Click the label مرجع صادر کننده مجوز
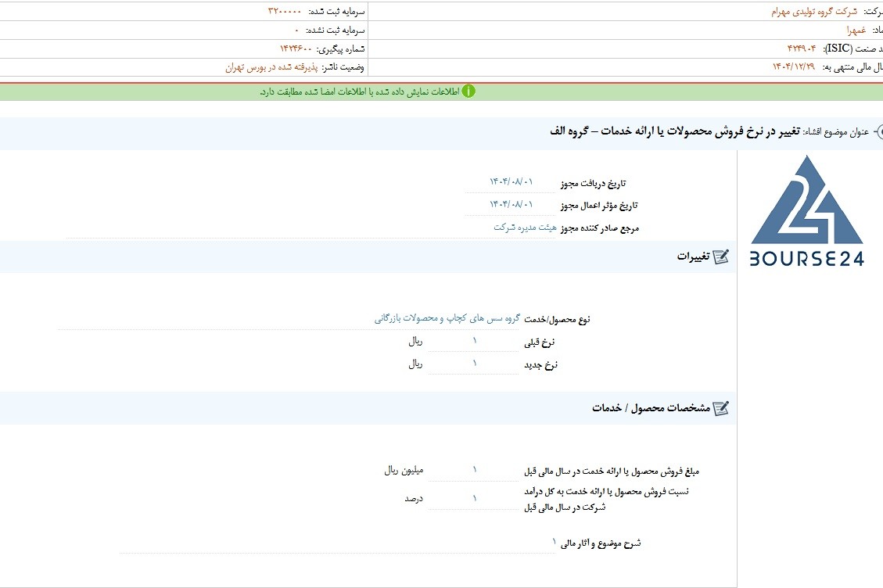Image resolution: width=883 pixels, height=588 pixels. 600,228
